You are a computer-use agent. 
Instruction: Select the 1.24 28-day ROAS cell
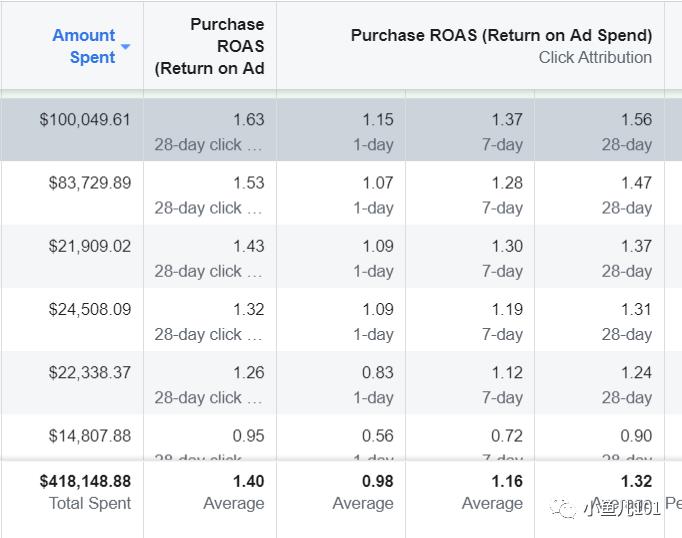[x=636, y=372]
